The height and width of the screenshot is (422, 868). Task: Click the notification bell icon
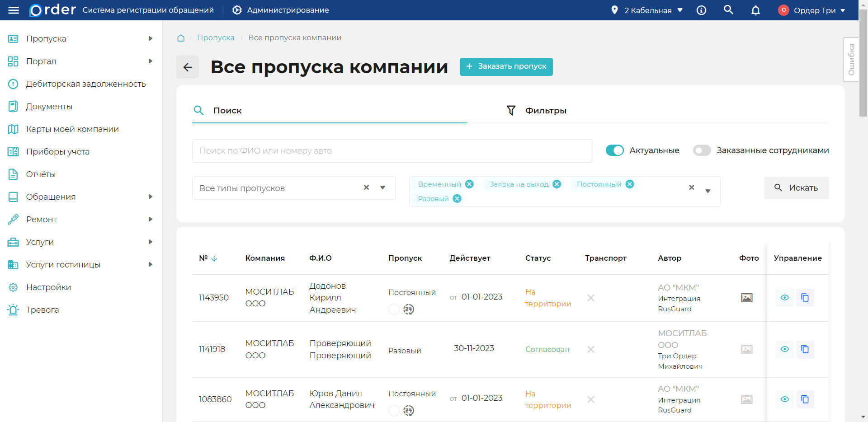coord(755,10)
